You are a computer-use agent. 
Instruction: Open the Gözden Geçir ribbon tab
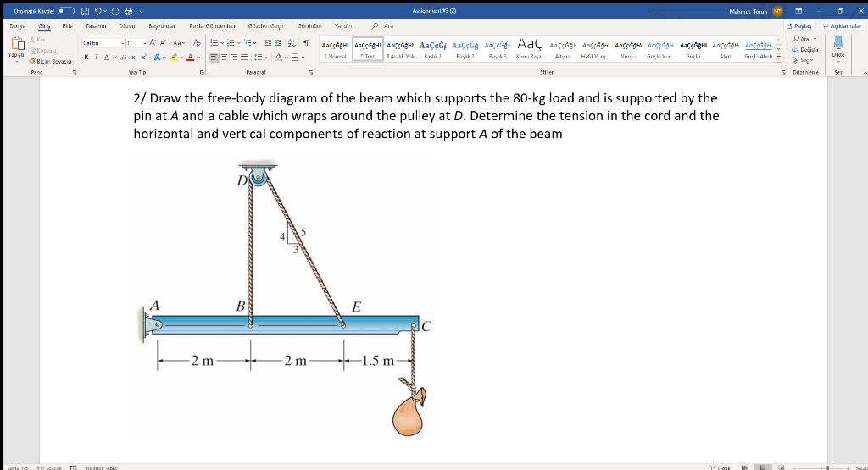pos(265,26)
